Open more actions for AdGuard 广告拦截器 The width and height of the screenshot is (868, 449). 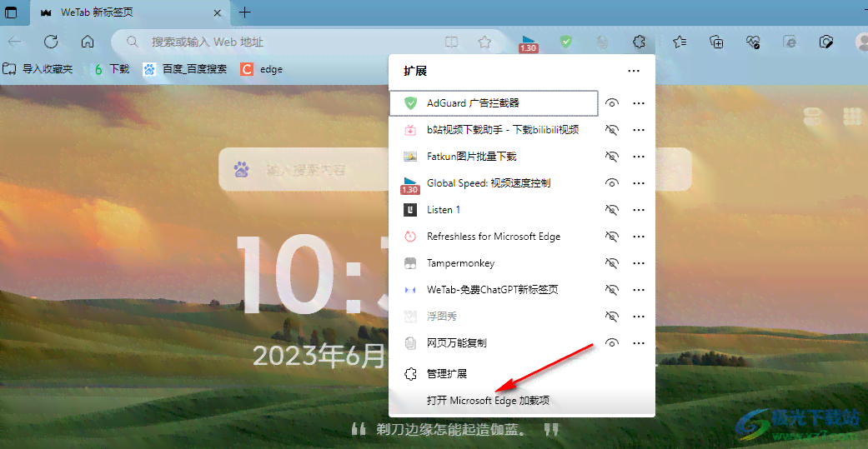pos(639,102)
